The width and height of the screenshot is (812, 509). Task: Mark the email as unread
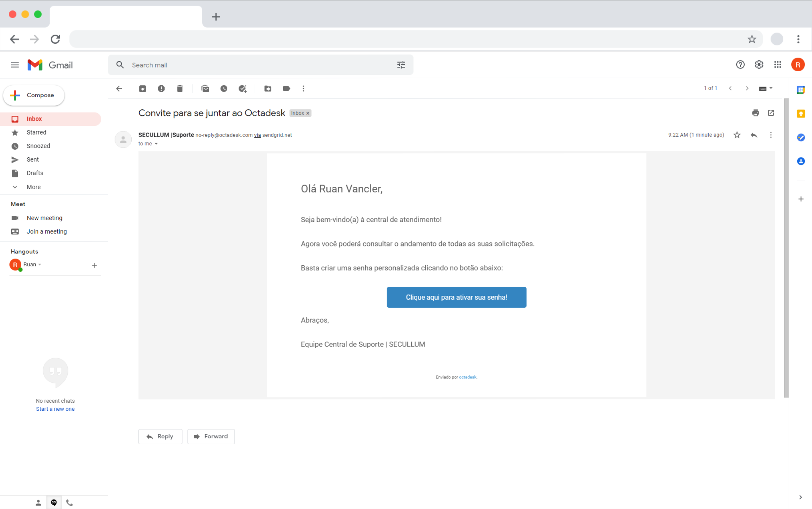point(205,88)
